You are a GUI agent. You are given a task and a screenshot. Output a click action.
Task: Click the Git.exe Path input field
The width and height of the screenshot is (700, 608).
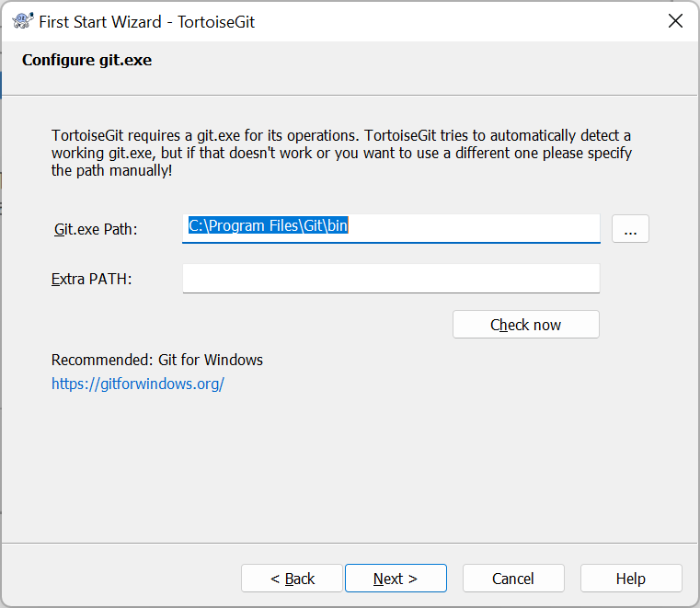[x=391, y=228]
